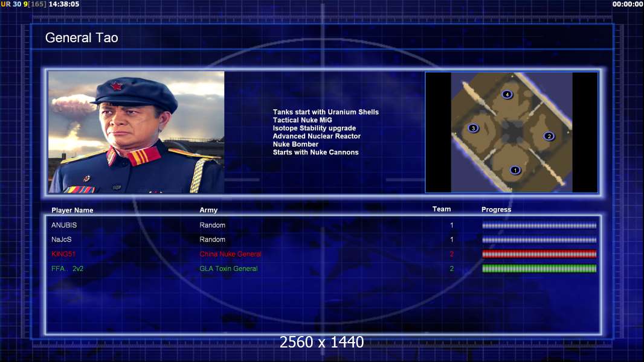Click NaJcS's team number 1
This screenshot has height=362, width=644.
pyautogui.click(x=452, y=240)
